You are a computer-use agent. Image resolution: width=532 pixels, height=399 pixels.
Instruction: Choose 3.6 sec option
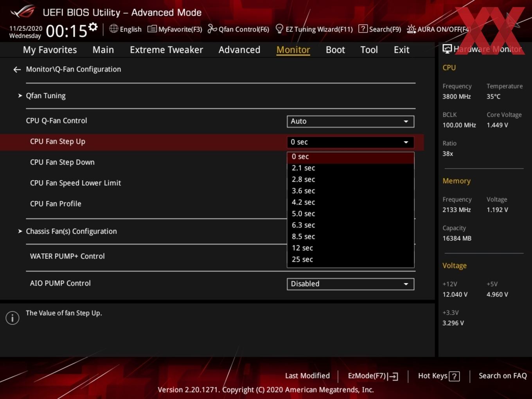[x=350, y=191]
